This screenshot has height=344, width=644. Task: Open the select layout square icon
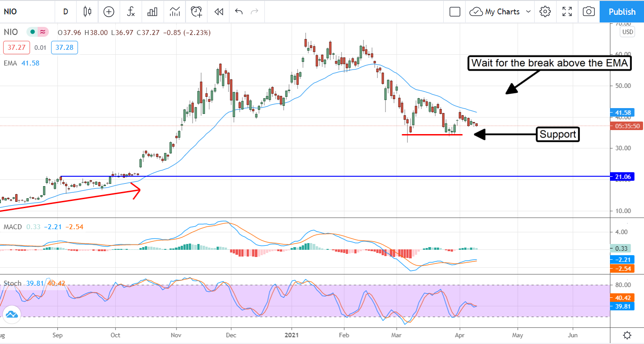(455, 12)
